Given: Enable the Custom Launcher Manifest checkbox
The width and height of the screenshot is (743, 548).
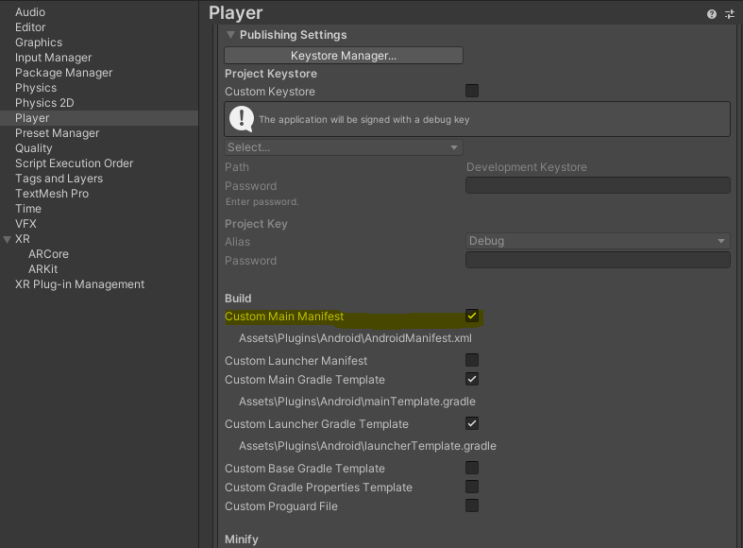Looking at the screenshot, I should click(472, 360).
